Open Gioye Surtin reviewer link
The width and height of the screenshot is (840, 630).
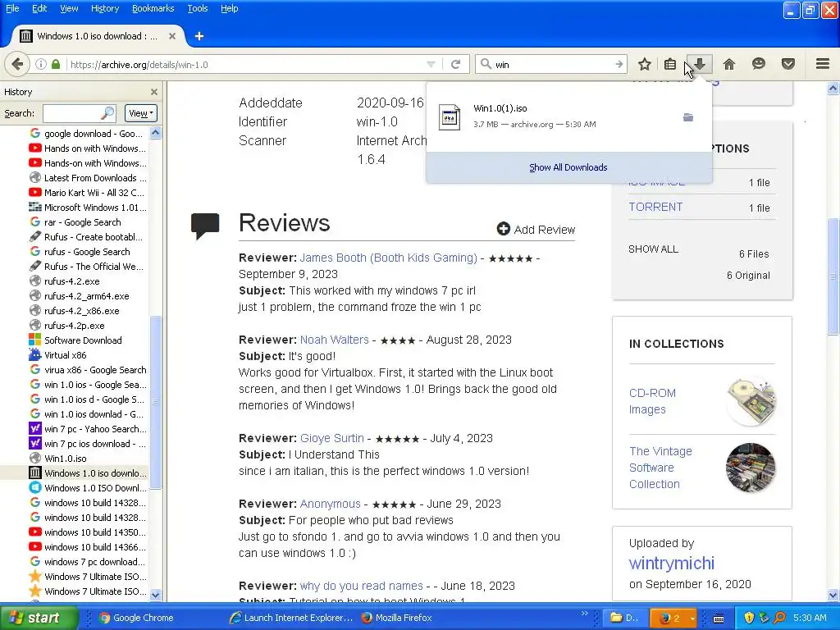332,438
